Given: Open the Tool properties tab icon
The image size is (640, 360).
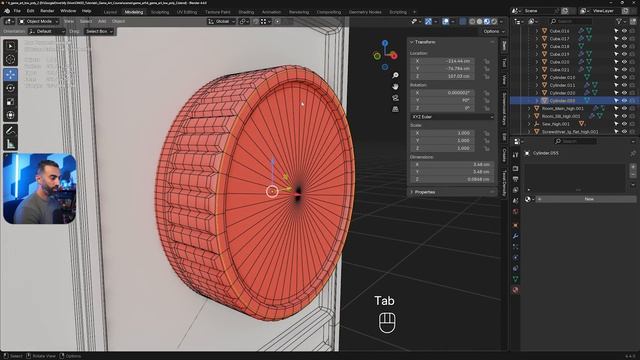Looking at the screenshot, I should tap(516, 156).
